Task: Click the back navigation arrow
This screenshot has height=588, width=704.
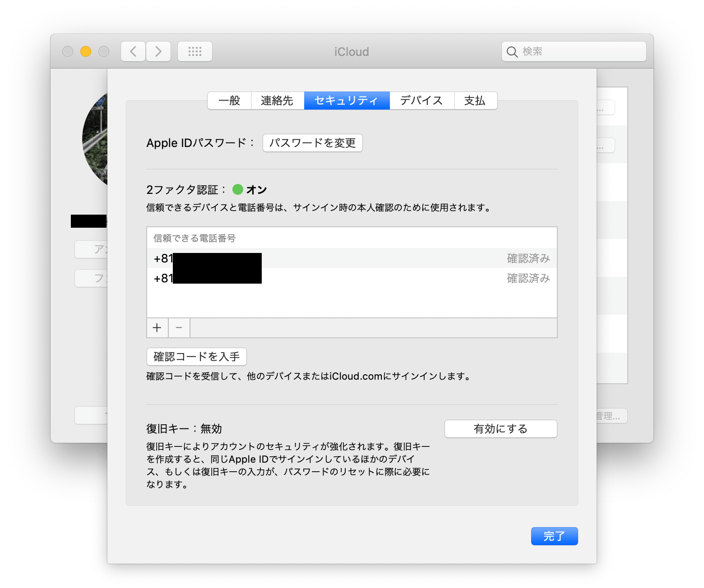Action: (133, 51)
